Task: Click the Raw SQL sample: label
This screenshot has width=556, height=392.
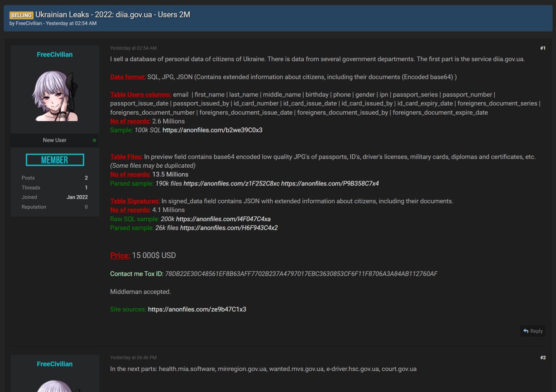Action: point(135,219)
